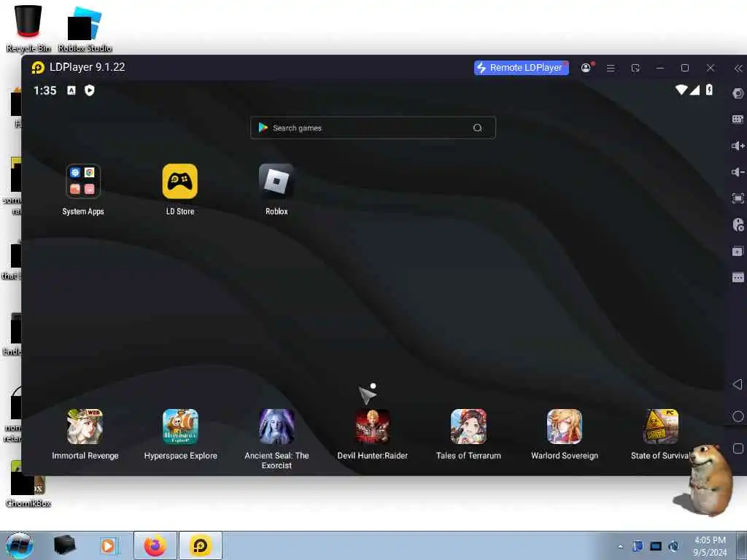Click the install APK icon in sidebar

pos(738,251)
